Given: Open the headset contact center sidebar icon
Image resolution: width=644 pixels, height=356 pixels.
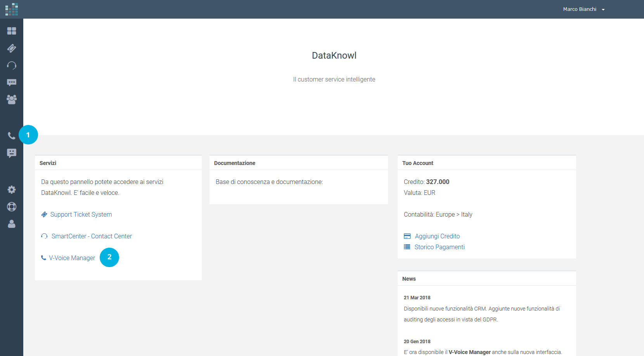Looking at the screenshot, I should 12,65.
